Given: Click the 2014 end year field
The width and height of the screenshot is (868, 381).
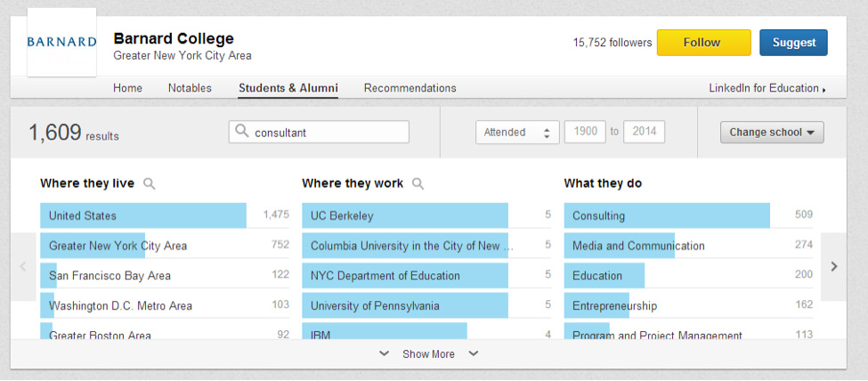Looking at the screenshot, I should point(644,132).
